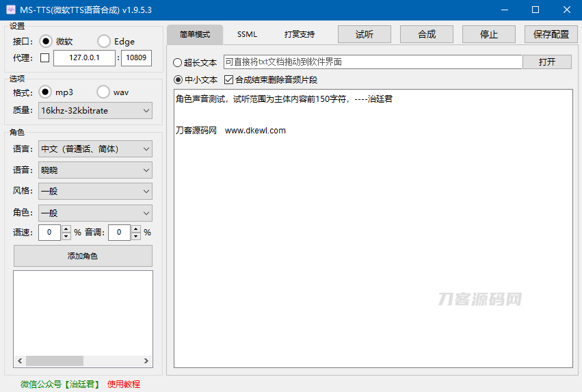Expand the 语言 language dropdown

click(95, 148)
